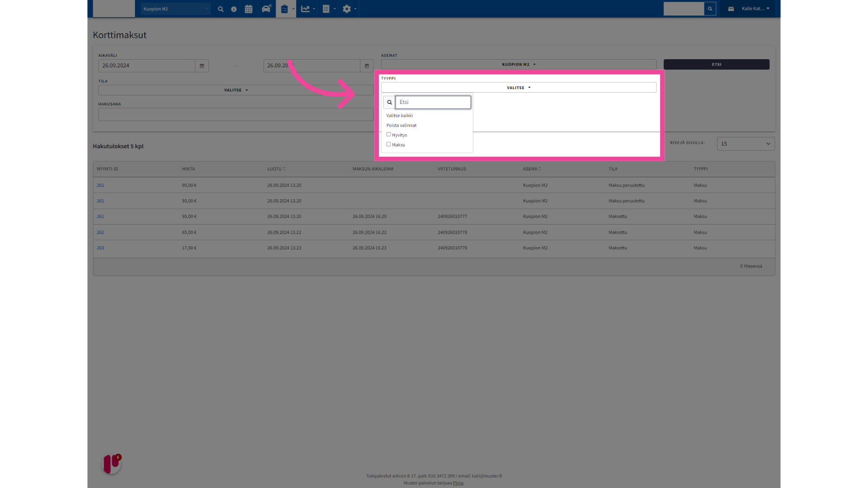Viewport: 868px width, 488px height.
Task: Open the settings gear icon
Action: tap(347, 9)
